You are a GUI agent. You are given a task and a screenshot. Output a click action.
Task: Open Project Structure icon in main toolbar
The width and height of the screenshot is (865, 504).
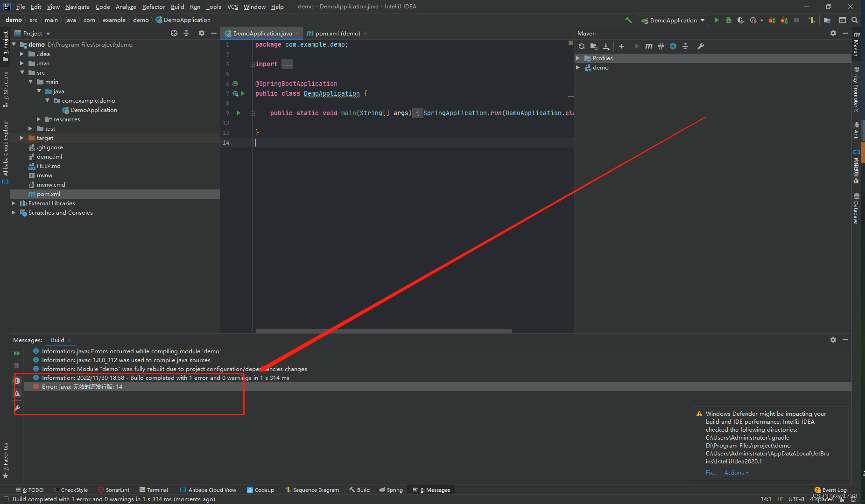[827, 20]
